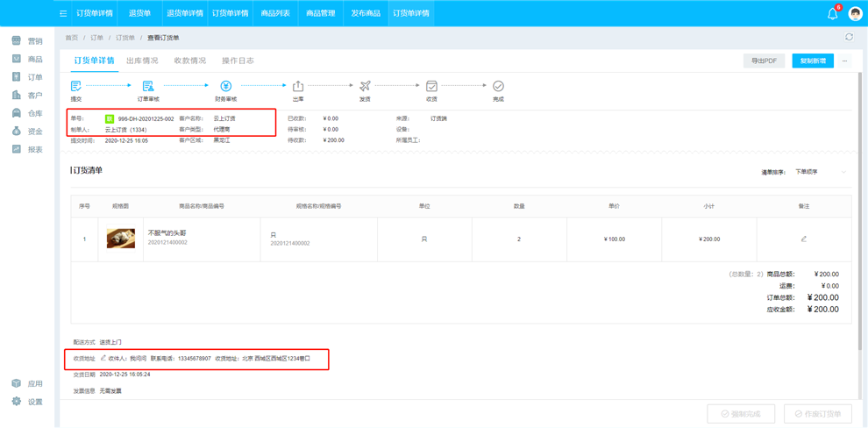Click the 导出PDF button

tap(764, 61)
